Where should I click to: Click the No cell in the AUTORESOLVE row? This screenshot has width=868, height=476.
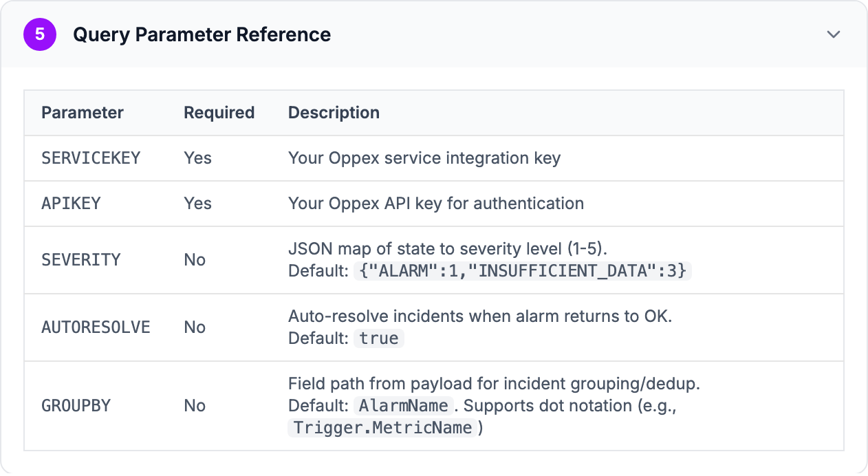(x=195, y=327)
